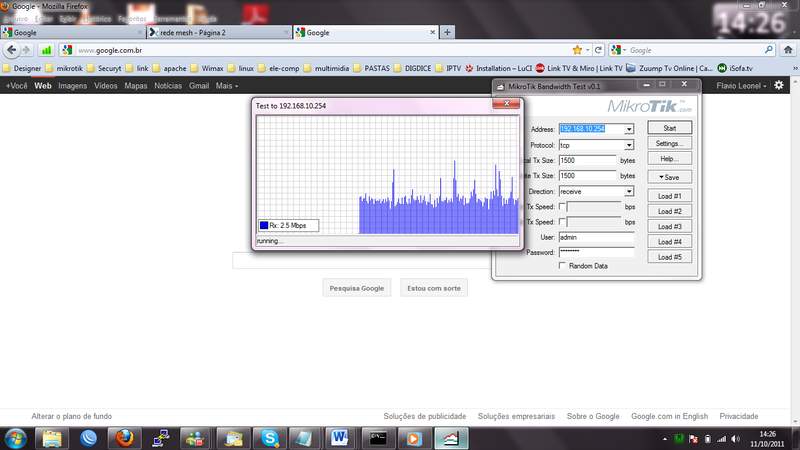
Task: Open Windows Explorer from taskbar
Action: pyautogui.click(x=52, y=439)
